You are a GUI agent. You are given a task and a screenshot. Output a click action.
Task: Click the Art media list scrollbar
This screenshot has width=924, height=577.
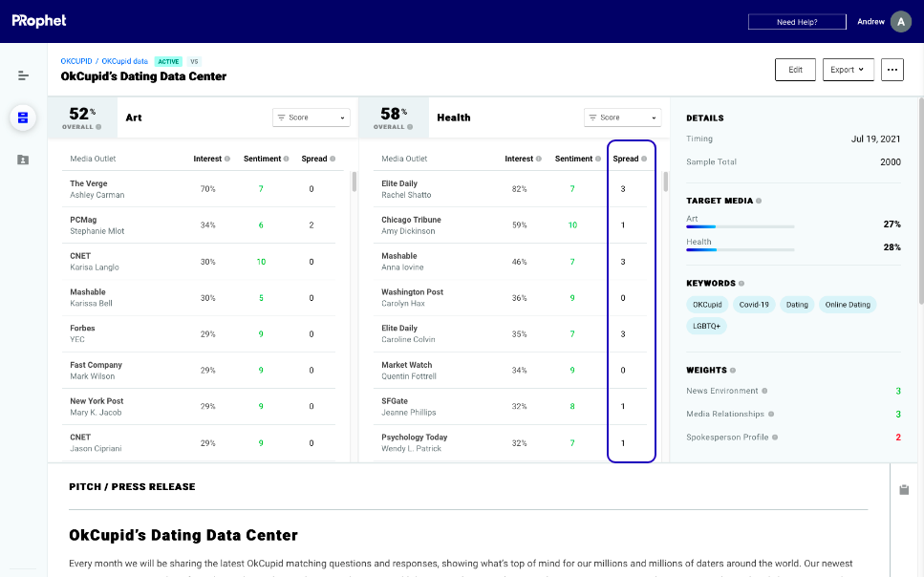pyautogui.click(x=355, y=182)
